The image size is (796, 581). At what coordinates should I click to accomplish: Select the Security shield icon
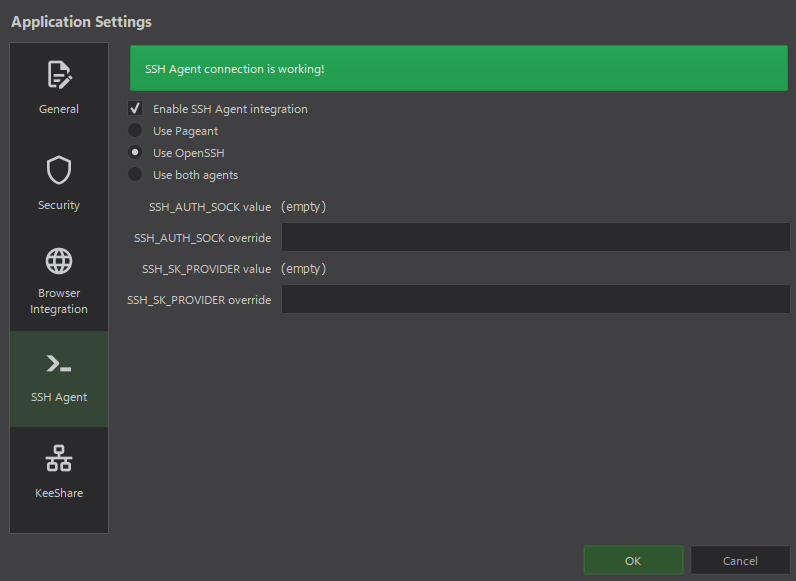[59, 170]
